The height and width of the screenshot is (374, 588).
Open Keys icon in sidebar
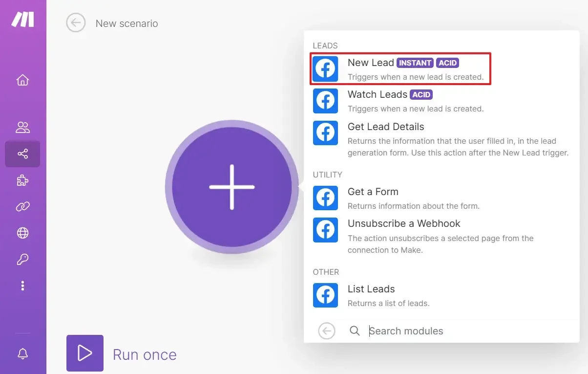point(22,260)
